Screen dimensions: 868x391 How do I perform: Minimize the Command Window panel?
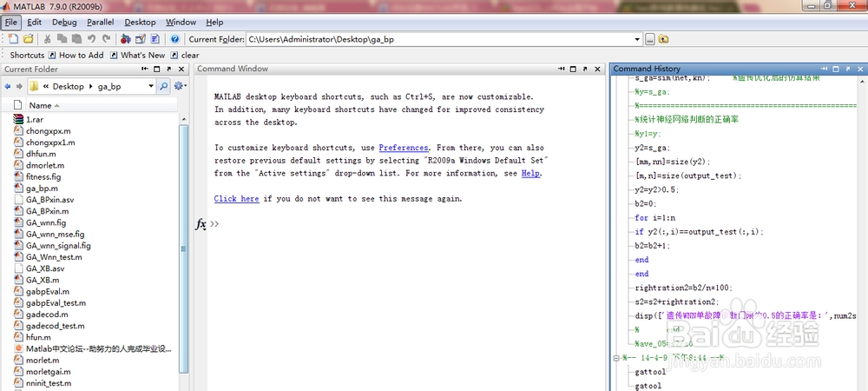[x=562, y=69]
